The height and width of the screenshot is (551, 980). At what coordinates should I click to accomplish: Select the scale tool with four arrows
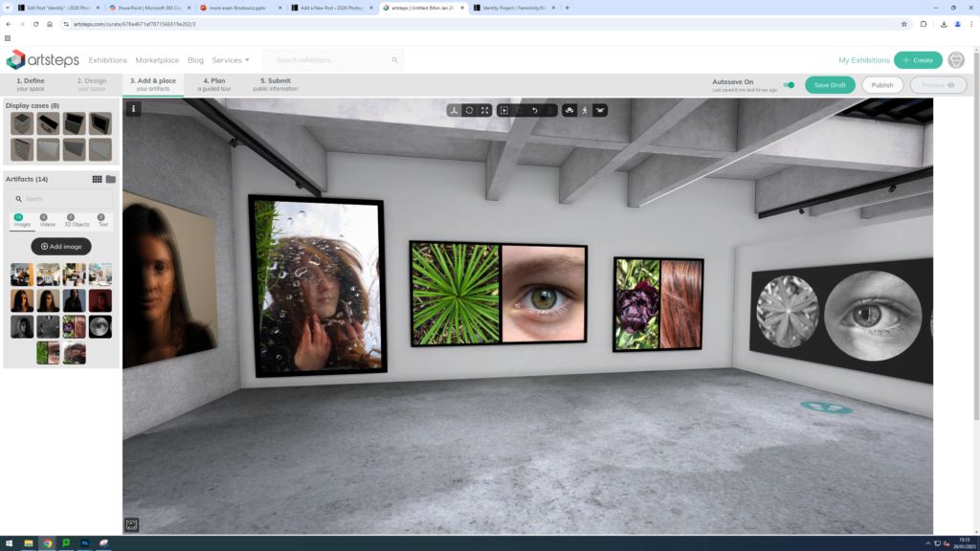pyautogui.click(x=485, y=111)
